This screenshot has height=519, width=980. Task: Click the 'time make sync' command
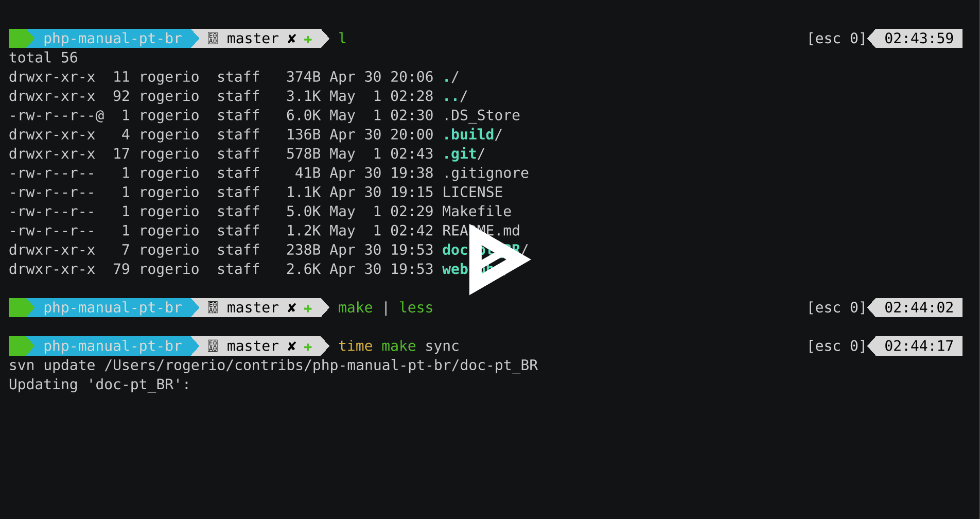(398, 346)
